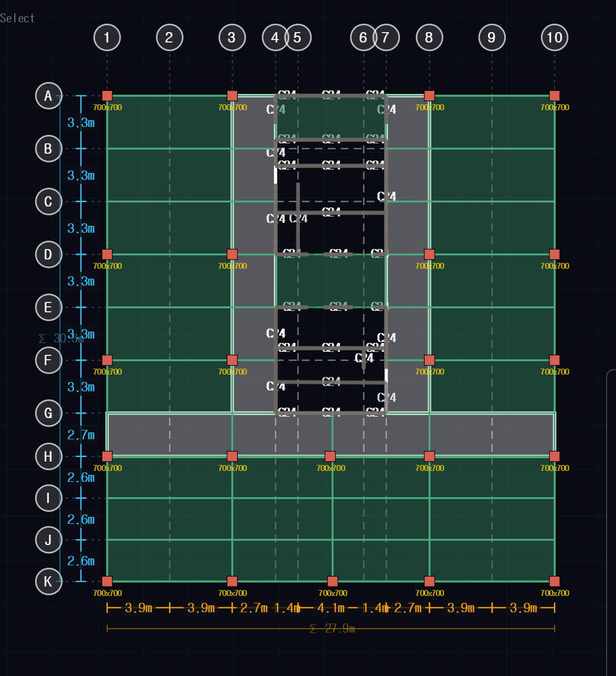Click the 700x700 label under column A-10
The width and height of the screenshot is (616, 676).
tap(555, 107)
